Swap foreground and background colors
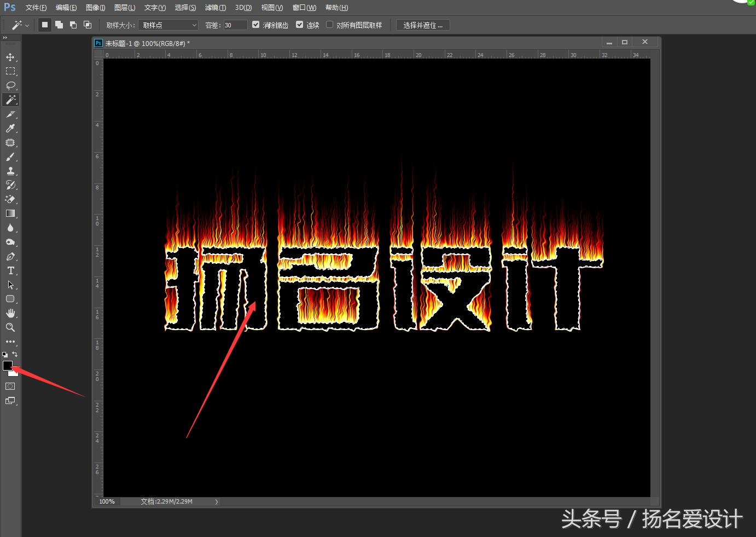Image resolution: width=756 pixels, height=537 pixels. (15, 354)
